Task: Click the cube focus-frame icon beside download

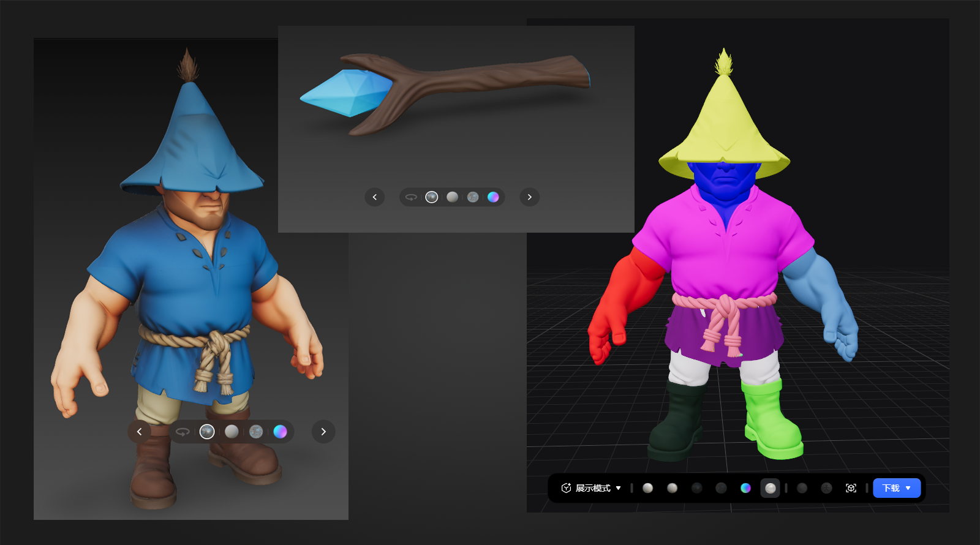Action: pyautogui.click(x=851, y=488)
